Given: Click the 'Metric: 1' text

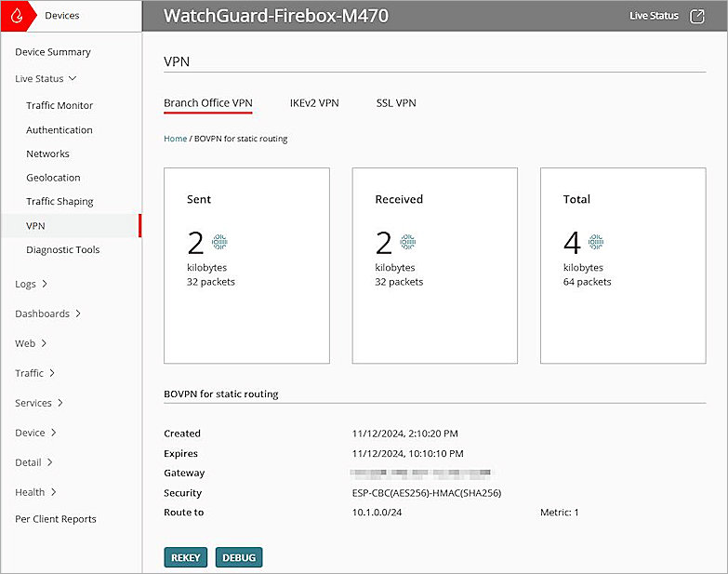Looking at the screenshot, I should [560, 513].
